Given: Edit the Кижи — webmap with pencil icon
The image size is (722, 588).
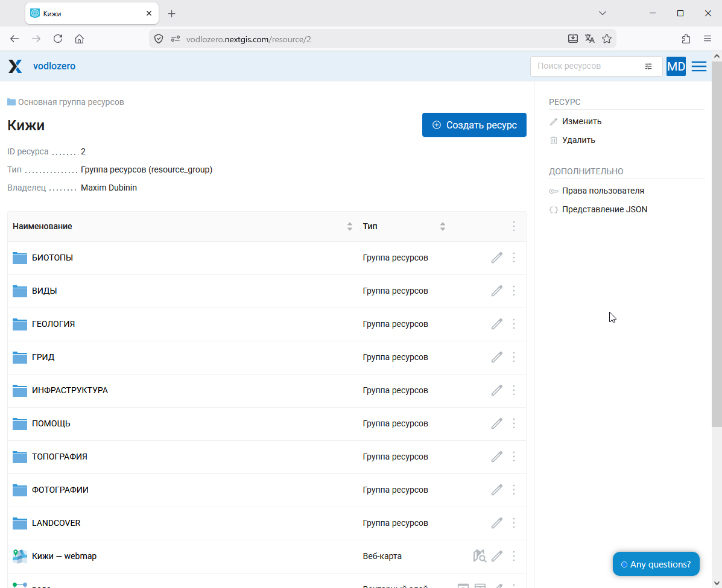Looking at the screenshot, I should 496,556.
